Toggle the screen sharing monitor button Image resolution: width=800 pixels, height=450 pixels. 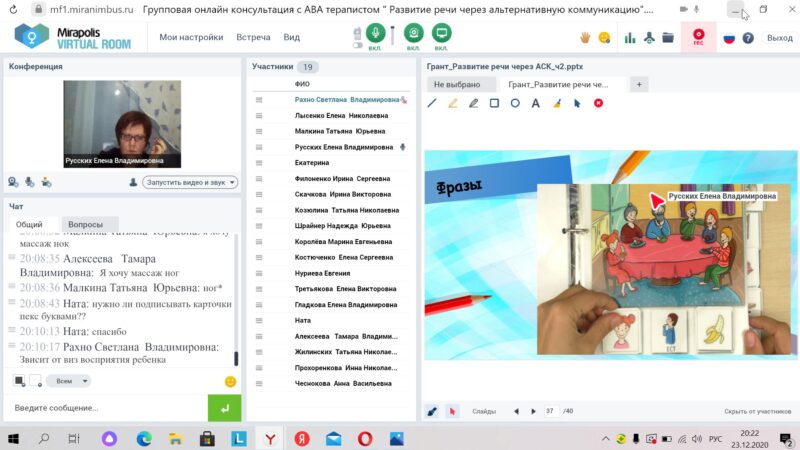click(441, 33)
